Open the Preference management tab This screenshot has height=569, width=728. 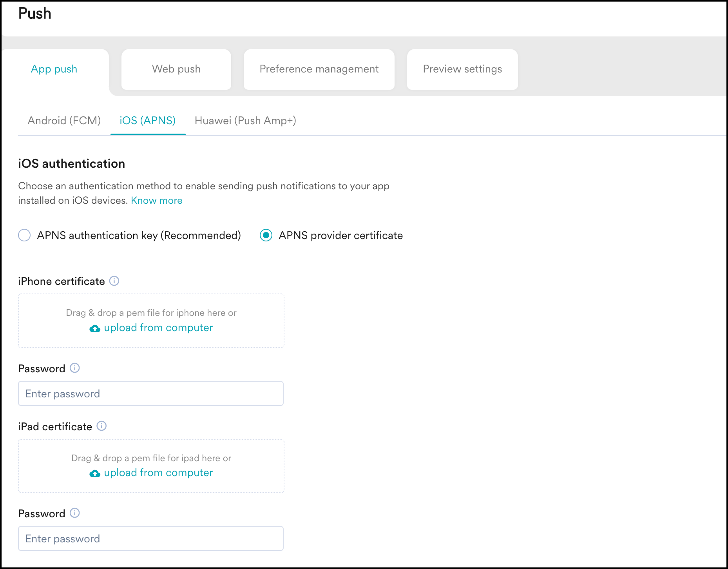(x=319, y=69)
